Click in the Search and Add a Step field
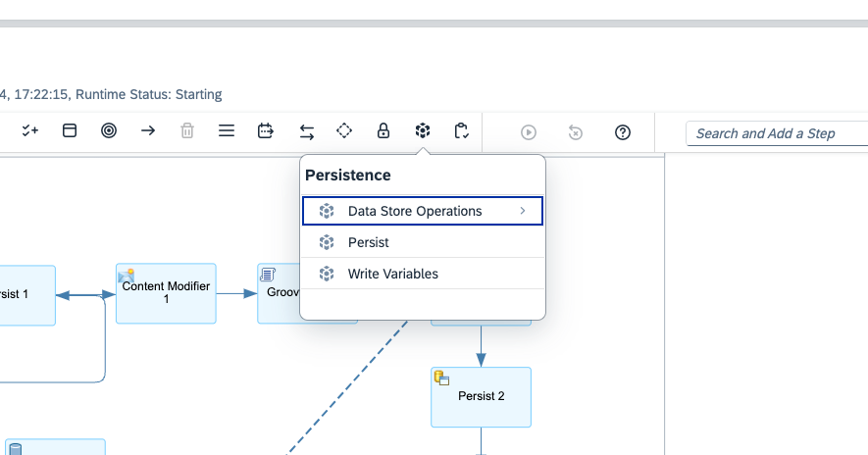Viewport: 868px width, 455px height. click(x=777, y=133)
